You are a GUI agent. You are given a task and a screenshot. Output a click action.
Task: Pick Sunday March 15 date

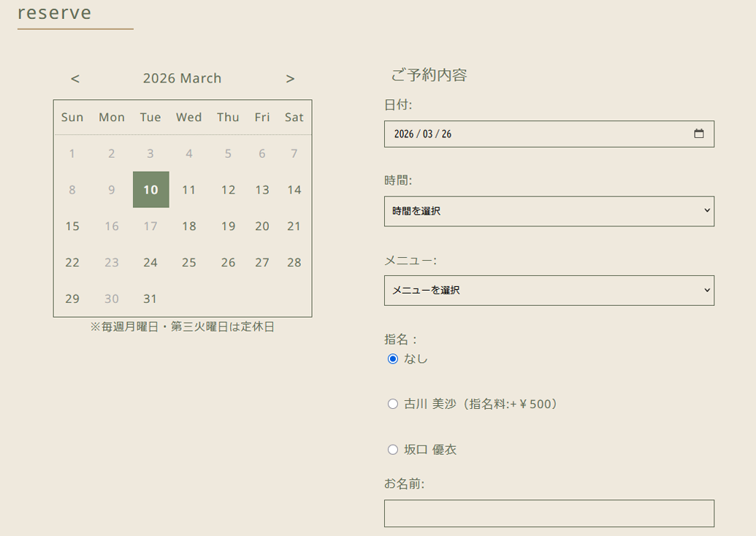(72, 226)
